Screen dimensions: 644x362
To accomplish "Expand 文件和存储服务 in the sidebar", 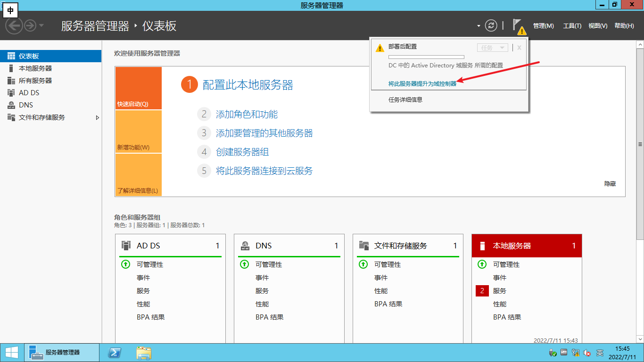I will click(x=98, y=117).
